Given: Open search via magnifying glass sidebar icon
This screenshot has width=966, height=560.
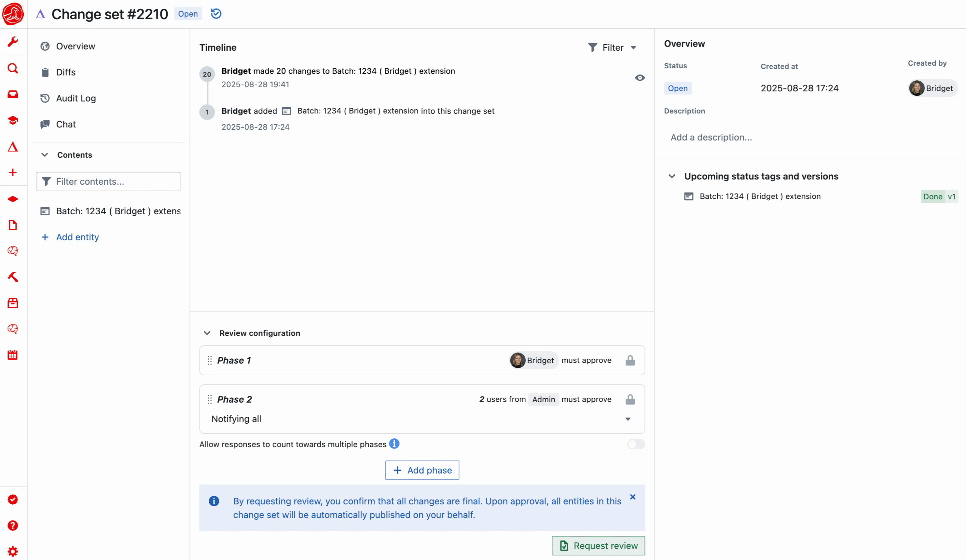Looking at the screenshot, I should coord(13,68).
